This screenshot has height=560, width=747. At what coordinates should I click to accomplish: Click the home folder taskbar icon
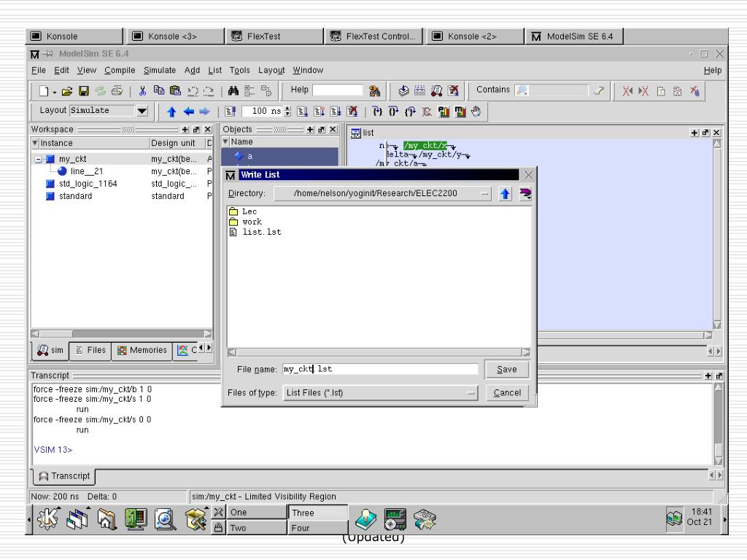click(x=107, y=518)
